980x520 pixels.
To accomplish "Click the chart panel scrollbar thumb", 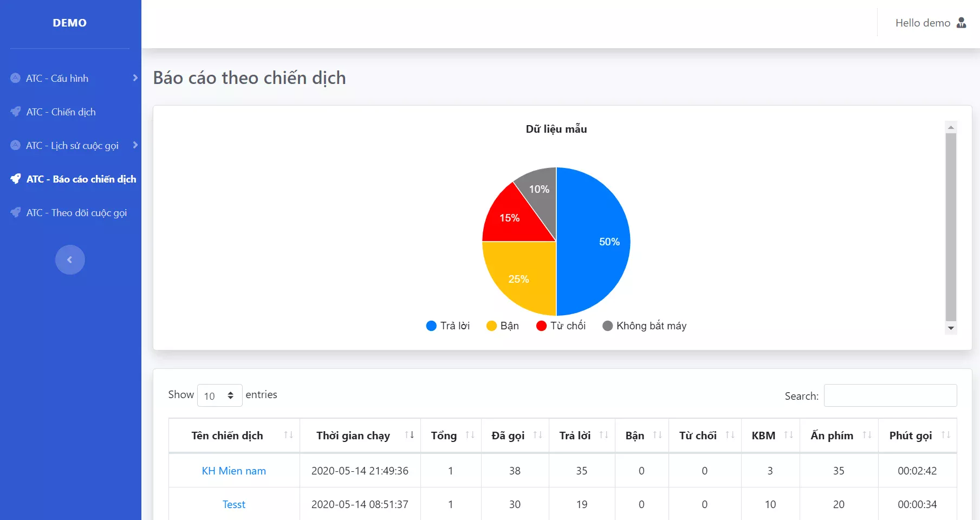I will pyautogui.click(x=951, y=227).
